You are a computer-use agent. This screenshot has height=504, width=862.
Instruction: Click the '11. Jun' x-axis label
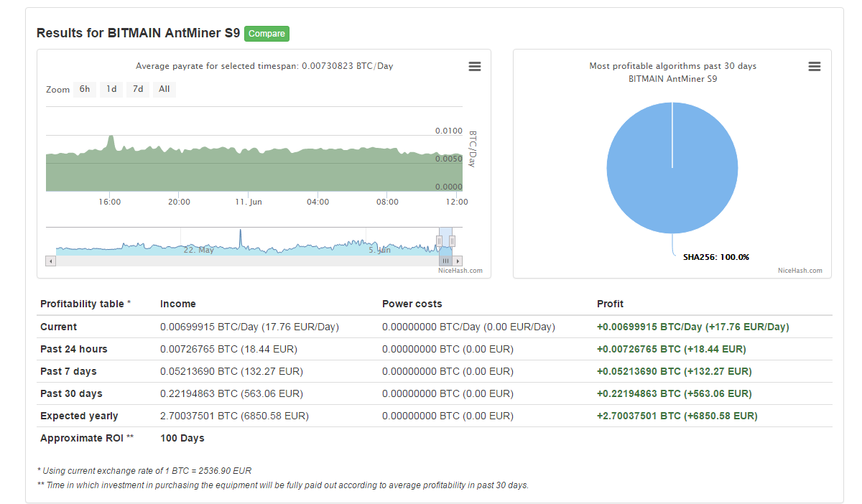coord(249,202)
